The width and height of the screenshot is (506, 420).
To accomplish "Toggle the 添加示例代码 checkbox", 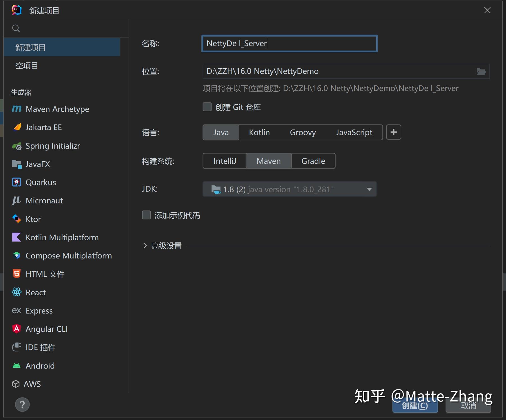I will pos(146,215).
